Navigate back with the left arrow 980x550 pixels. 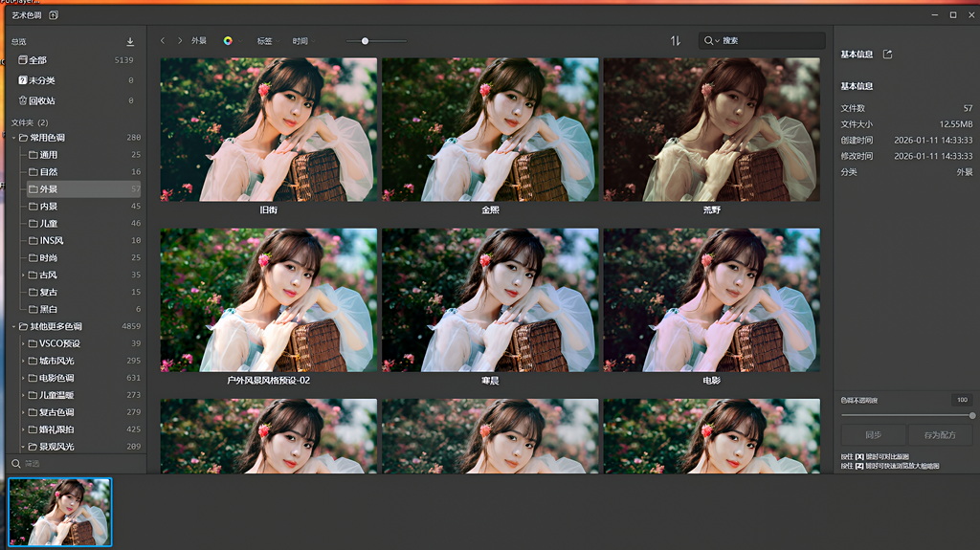pyautogui.click(x=163, y=41)
